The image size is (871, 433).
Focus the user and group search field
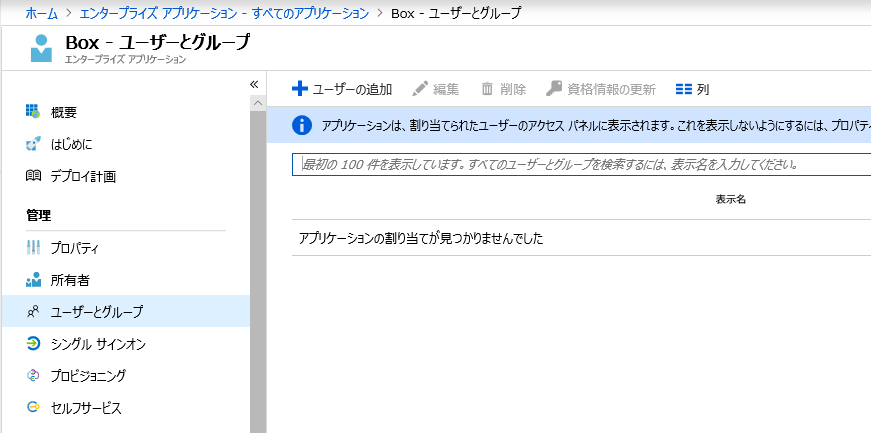[x=581, y=165]
